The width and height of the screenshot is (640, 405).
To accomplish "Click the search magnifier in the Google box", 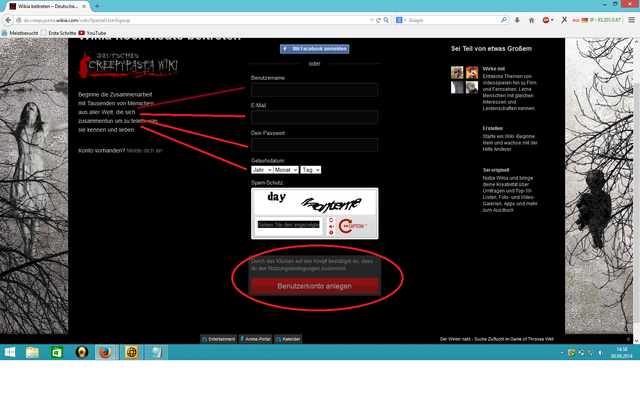I will [x=504, y=20].
